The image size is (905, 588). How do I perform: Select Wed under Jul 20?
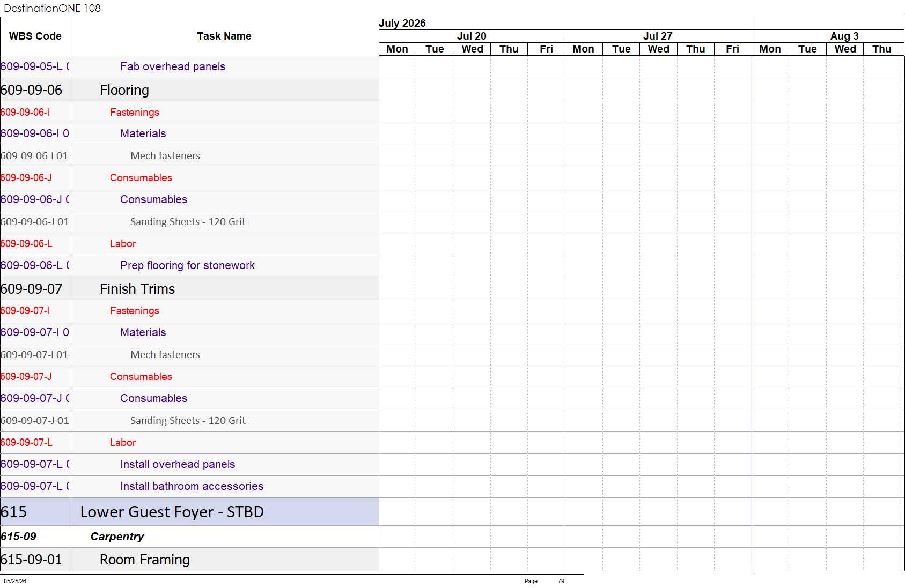tap(472, 49)
